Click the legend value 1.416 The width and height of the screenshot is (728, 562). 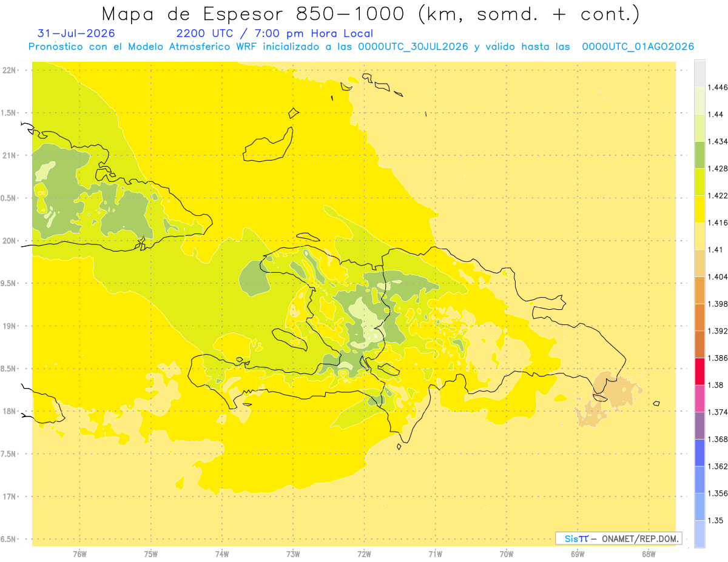tap(718, 222)
